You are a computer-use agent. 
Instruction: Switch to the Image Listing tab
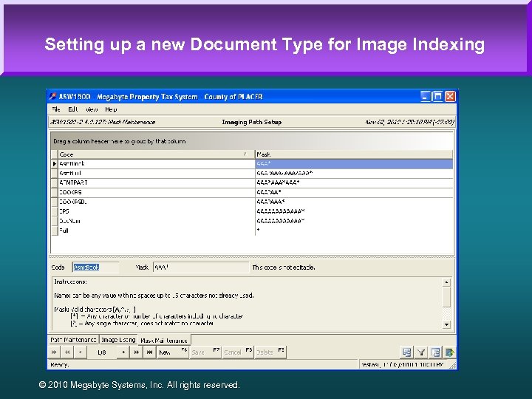tap(118, 340)
